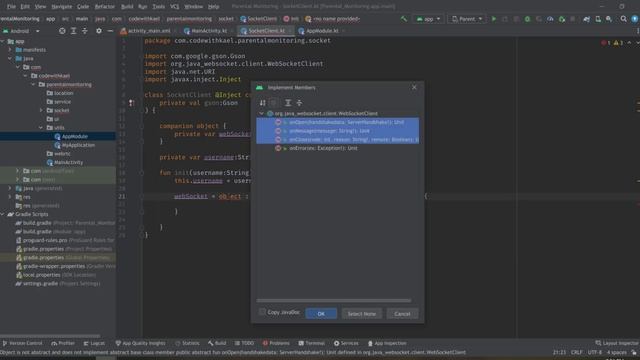Open the Terminal tool window
640x360 pixels.
click(x=311, y=343)
